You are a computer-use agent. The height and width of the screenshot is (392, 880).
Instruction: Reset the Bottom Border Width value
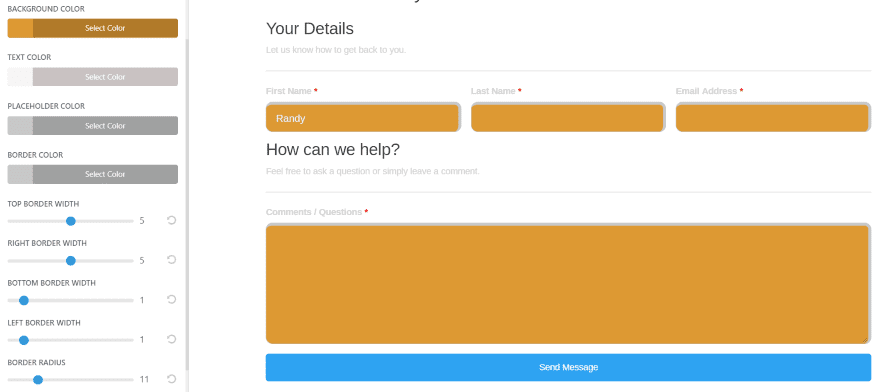click(172, 299)
